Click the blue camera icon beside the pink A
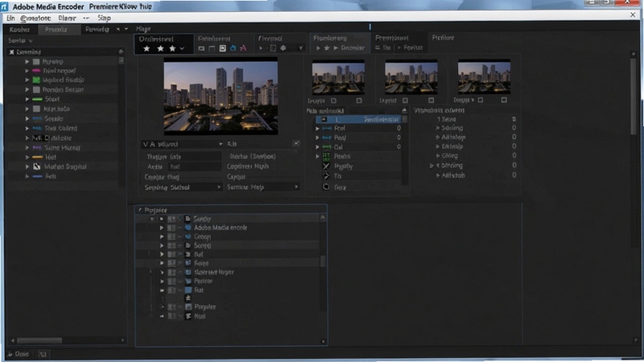The width and height of the screenshot is (644, 362). [233, 48]
